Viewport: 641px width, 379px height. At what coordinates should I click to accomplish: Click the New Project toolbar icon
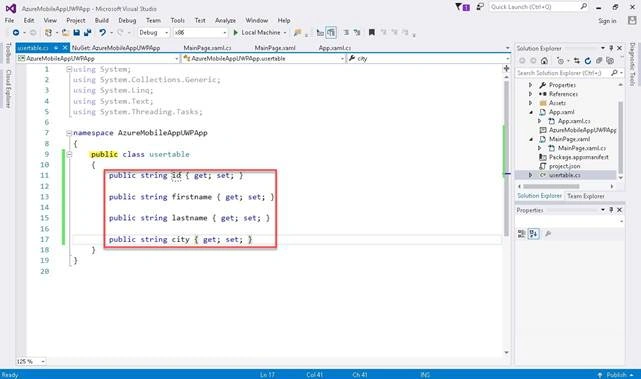tap(48, 32)
